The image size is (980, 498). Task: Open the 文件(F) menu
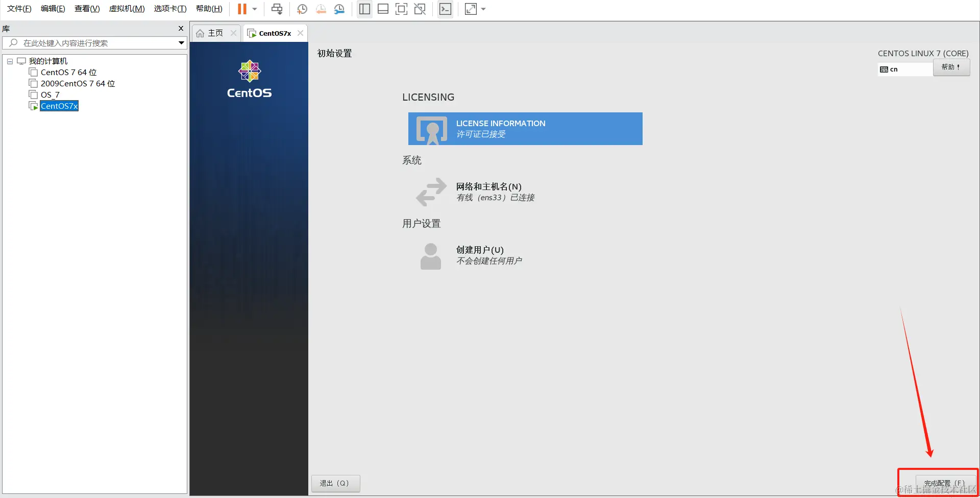pos(19,9)
